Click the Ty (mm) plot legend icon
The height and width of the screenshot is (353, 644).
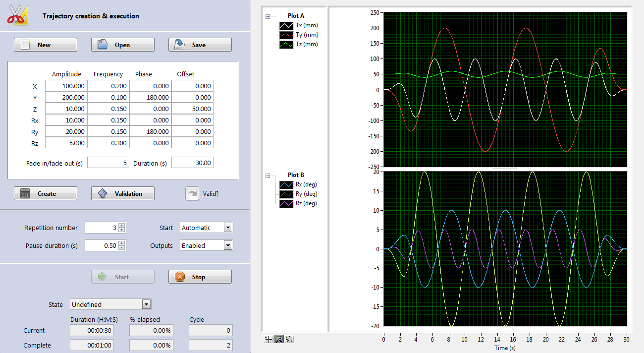[286, 35]
